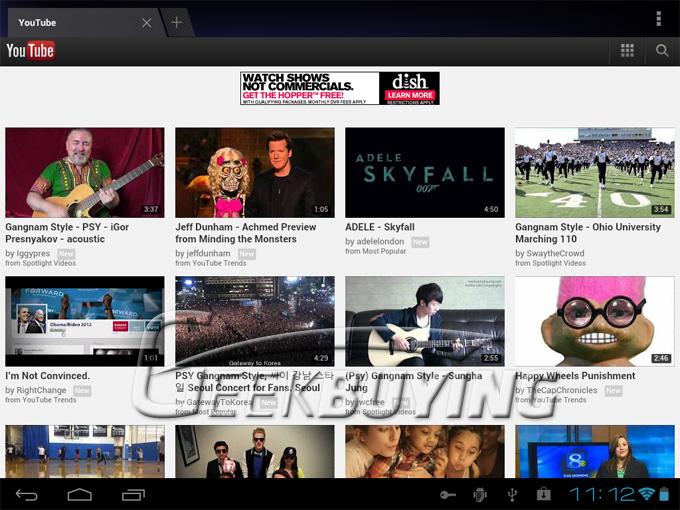Tap the download notification icon in status bar
The image size is (680, 510).
543,494
